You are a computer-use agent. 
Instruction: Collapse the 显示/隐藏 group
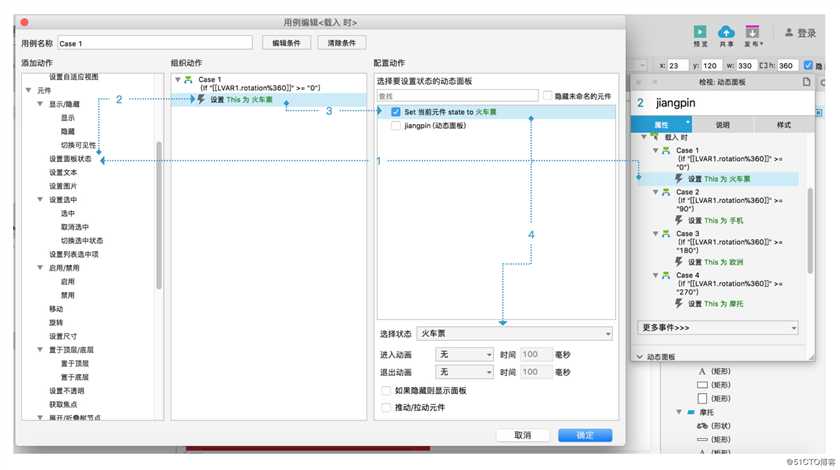(x=40, y=104)
